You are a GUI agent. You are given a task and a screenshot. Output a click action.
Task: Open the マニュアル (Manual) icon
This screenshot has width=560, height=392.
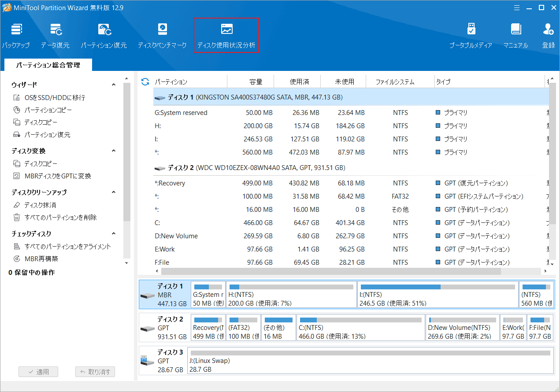515,34
